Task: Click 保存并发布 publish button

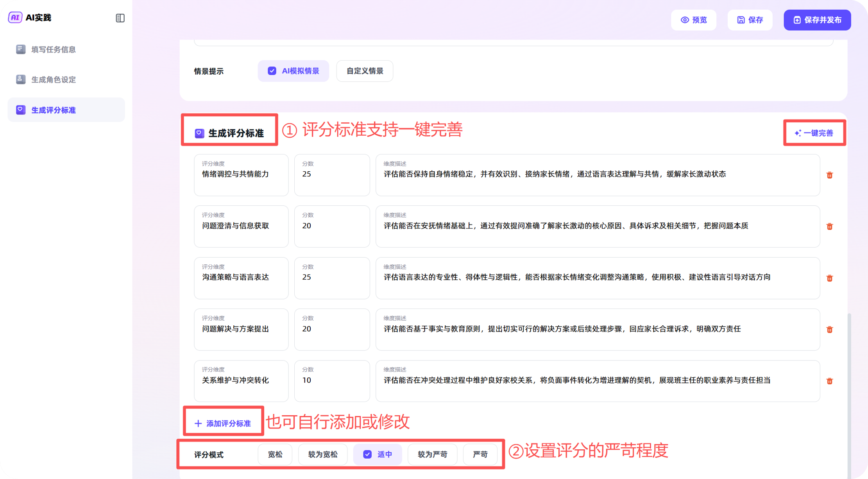Action: [x=817, y=20]
